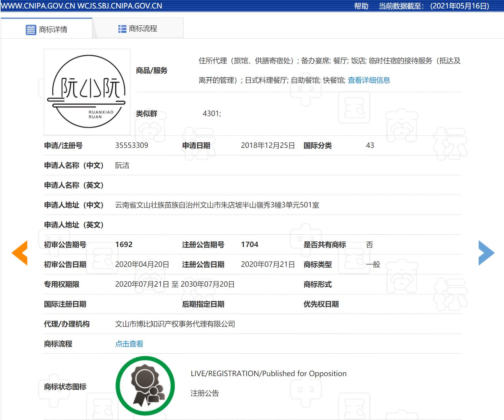Click the 阮小阮 trademark logo image
The image size is (504, 420).
(87, 92)
